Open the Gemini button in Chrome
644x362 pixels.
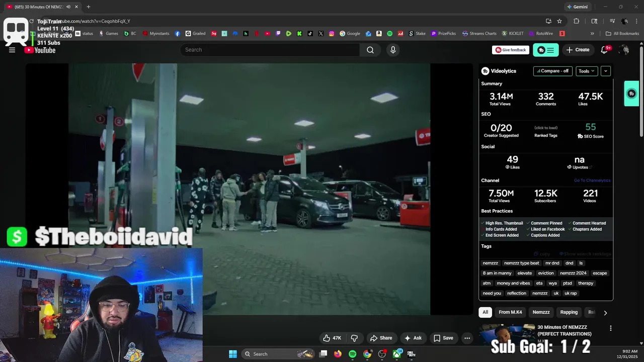577,7
